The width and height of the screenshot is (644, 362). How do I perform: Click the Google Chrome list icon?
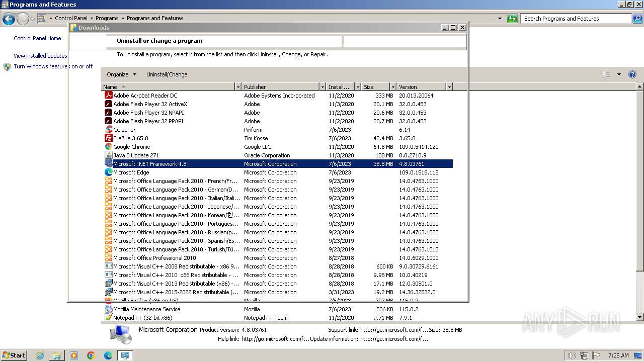pyautogui.click(x=108, y=147)
